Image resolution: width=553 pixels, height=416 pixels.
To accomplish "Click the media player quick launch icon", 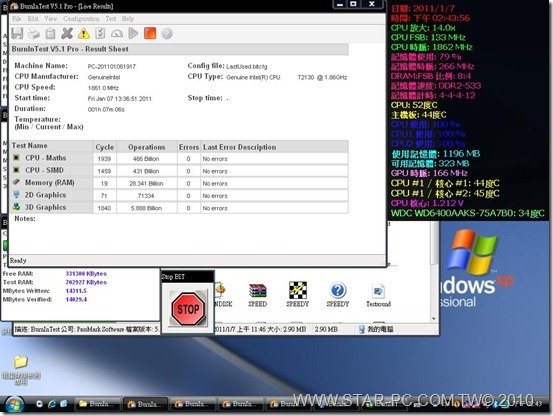I will click(40, 404).
